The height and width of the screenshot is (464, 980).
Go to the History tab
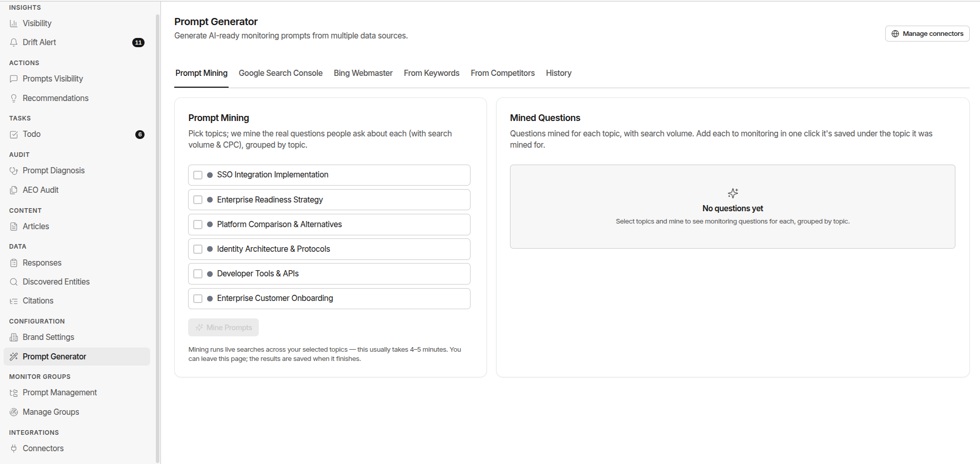(x=558, y=73)
